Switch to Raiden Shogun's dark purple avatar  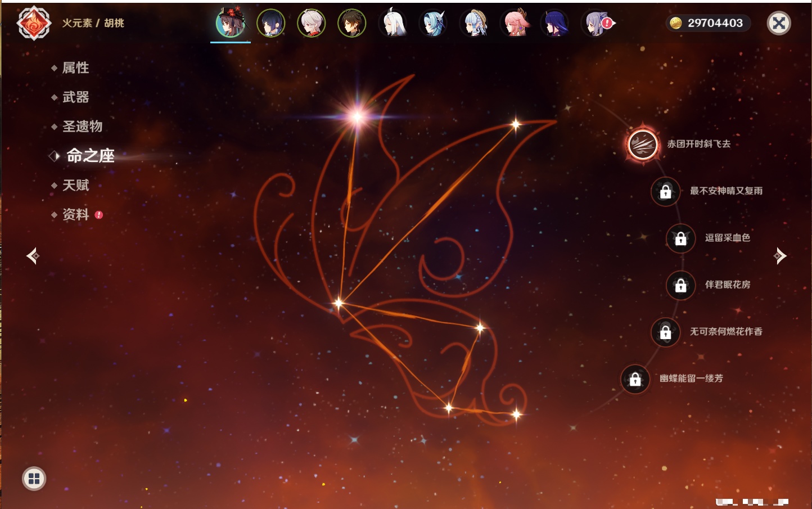click(x=555, y=23)
